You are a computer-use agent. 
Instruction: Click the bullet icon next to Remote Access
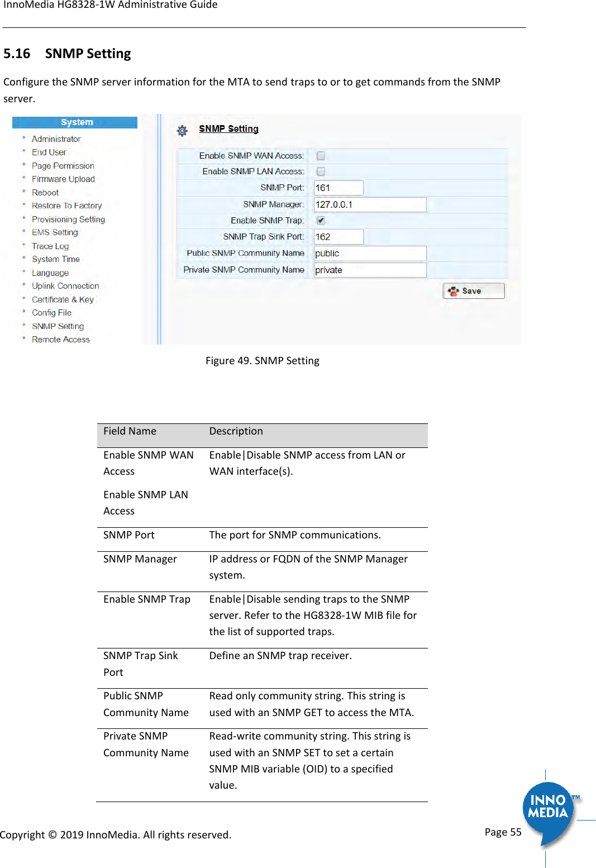coord(24,339)
